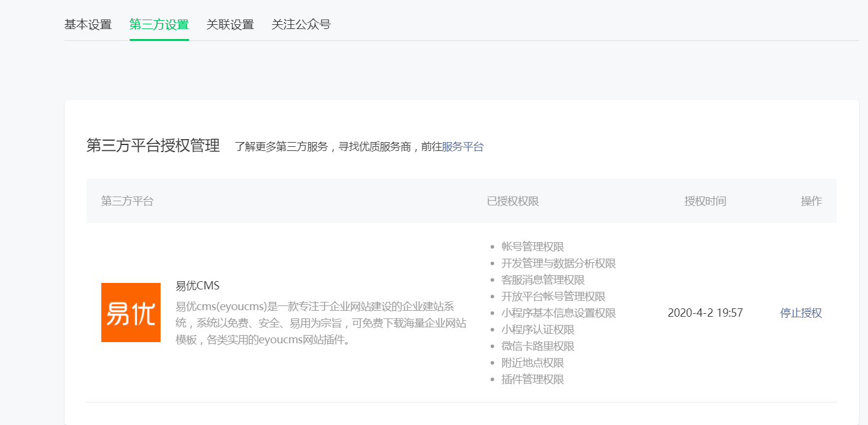Go to the 关注公众号 tab
The width and height of the screenshot is (868, 425).
301,25
